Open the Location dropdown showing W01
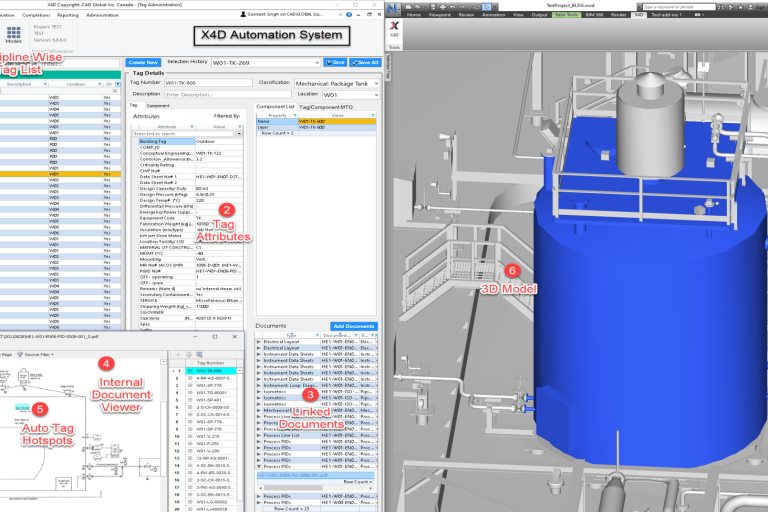This screenshot has height=512, width=768. pyautogui.click(x=376, y=95)
